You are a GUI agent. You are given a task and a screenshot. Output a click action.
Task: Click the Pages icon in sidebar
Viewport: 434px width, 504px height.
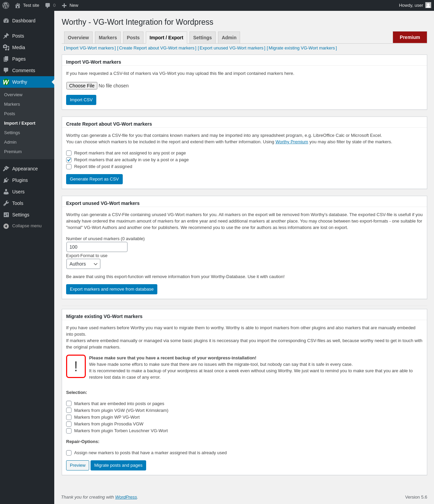(6, 59)
